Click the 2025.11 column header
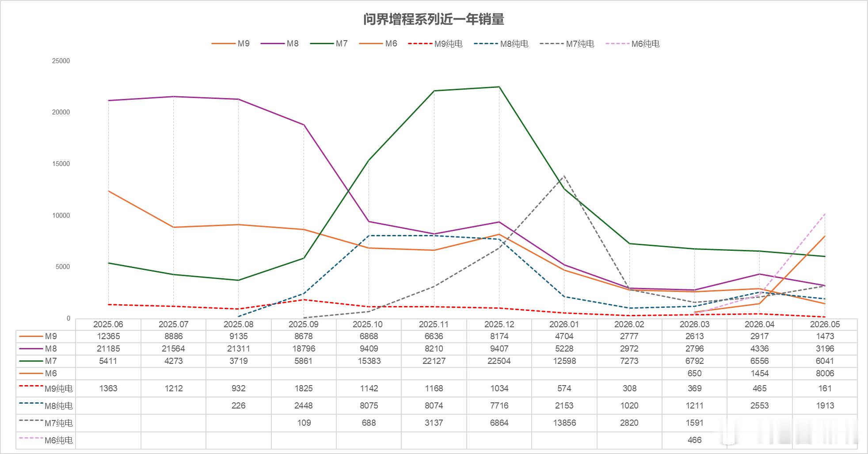The height and width of the screenshot is (454, 868). click(434, 324)
